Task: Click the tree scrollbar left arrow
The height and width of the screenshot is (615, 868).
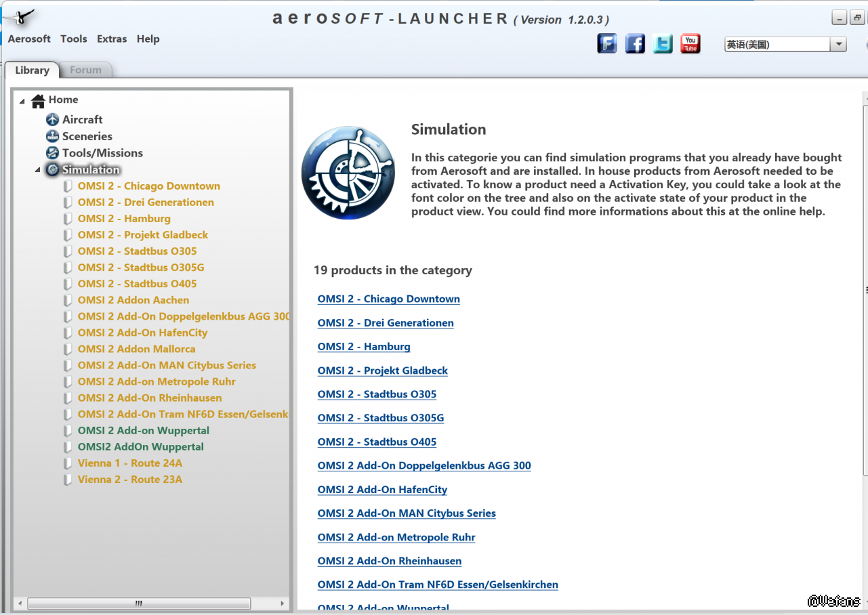Action: click(x=20, y=603)
